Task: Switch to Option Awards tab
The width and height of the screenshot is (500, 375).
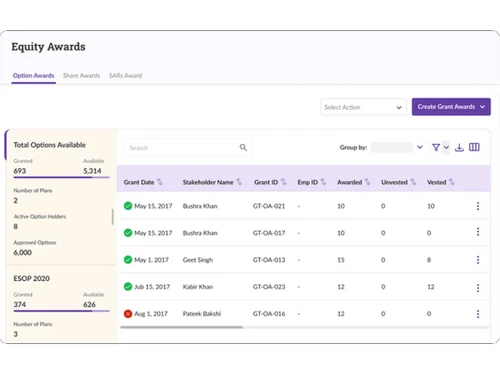Action: pos(33,76)
